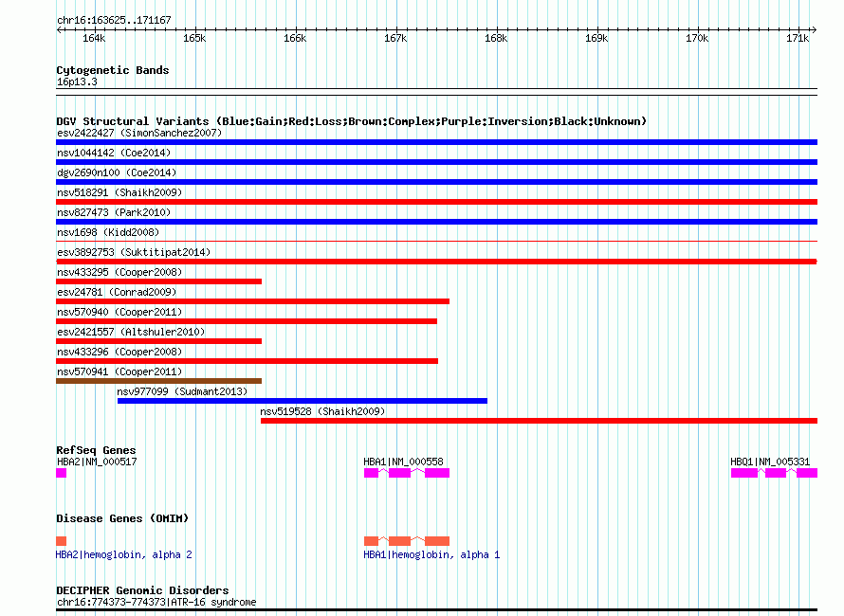
Task: Click the nsv570941 (Cooper2011) label
Action: pyautogui.click(x=119, y=371)
